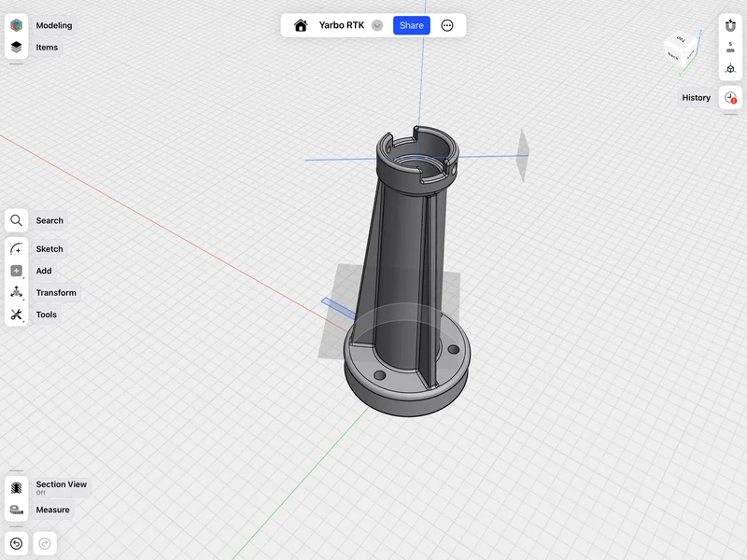Image resolution: width=747 pixels, height=560 pixels.
Task: Click the Items label
Action: click(x=47, y=48)
